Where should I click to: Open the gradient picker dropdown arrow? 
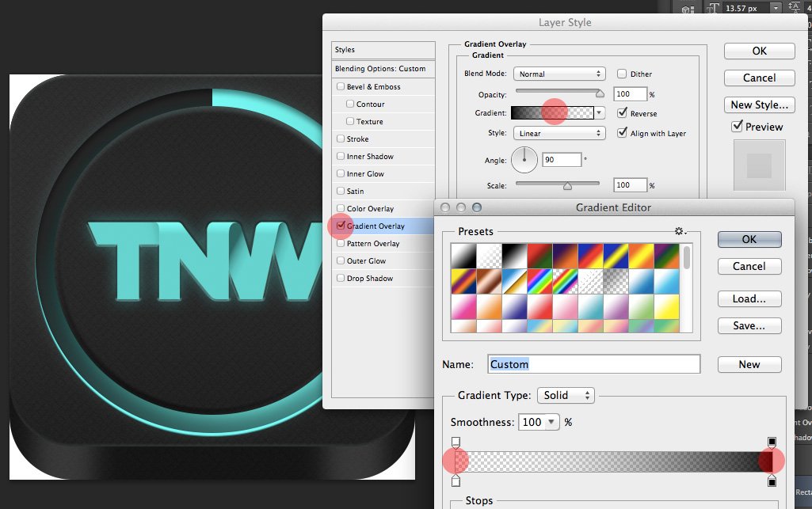[x=600, y=112]
